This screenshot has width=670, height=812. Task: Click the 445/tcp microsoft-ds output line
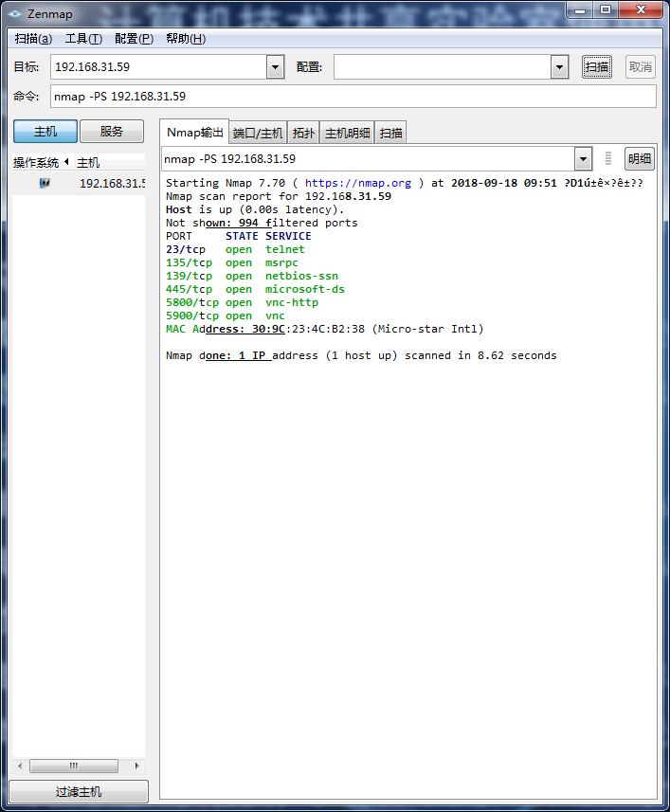tap(255, 289)
